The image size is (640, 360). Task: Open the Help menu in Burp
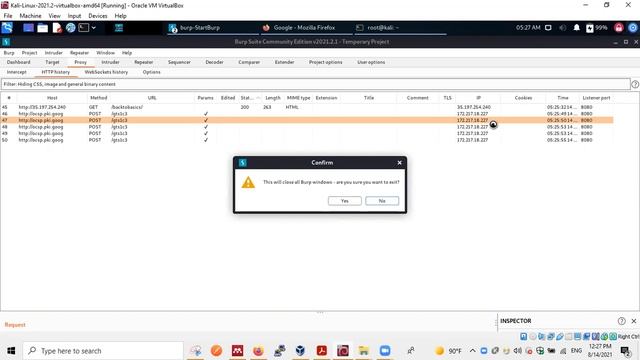click(x=127, y=53)
